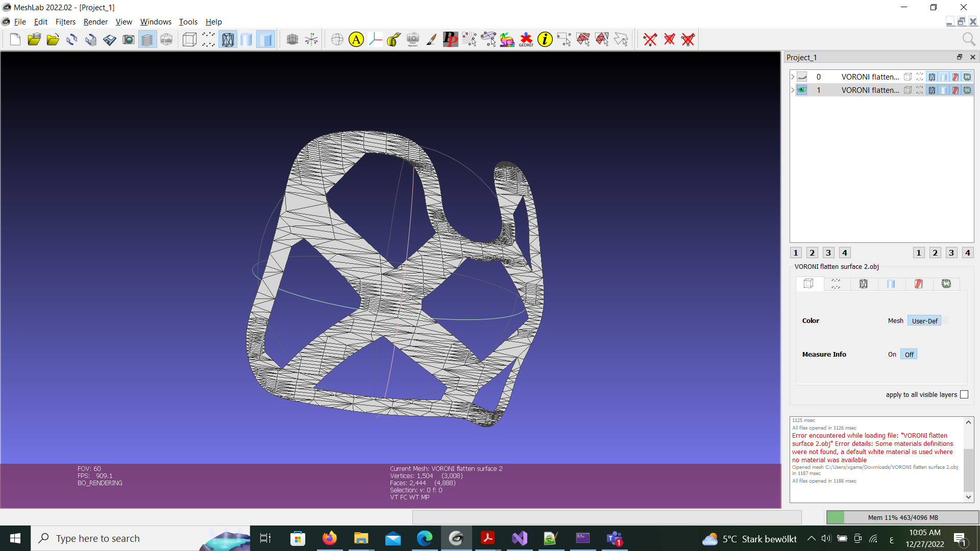Toggle wireframe icon on layer 0 row
The width and height of the screenshot is (980, 551).
click(932, 77)
